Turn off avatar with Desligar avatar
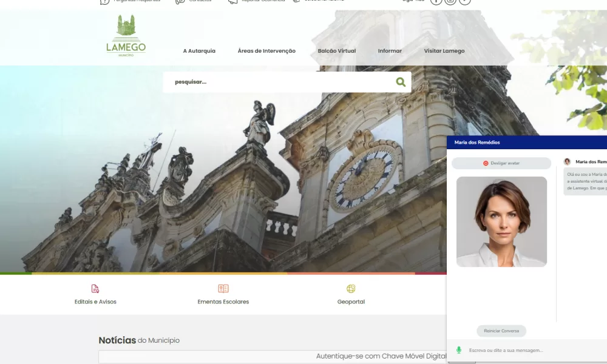 (x=501, y=163)
